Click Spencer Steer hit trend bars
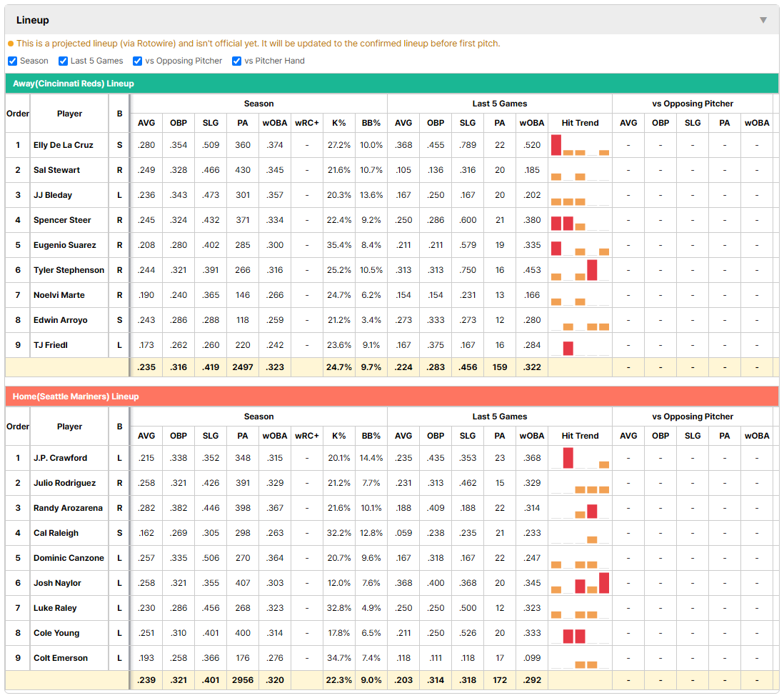Image resolution: width=784 pixels, height=698 pixels. [580, 220]
